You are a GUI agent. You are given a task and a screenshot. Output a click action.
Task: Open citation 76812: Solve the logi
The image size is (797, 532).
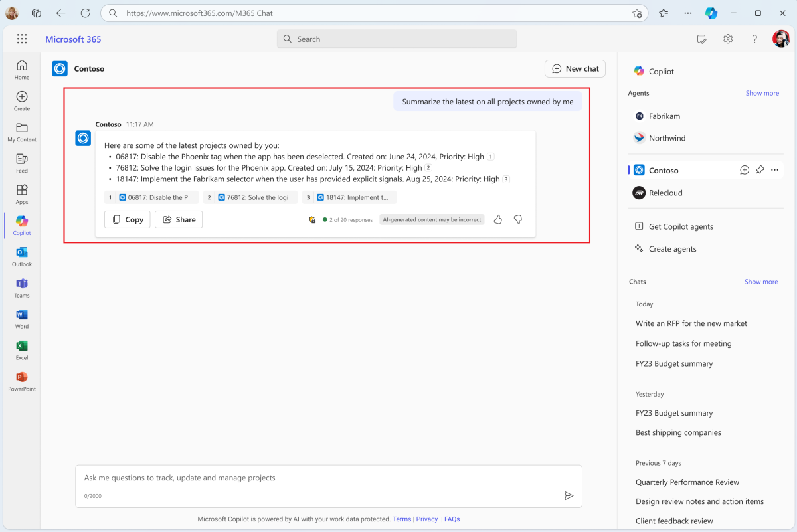pyautogui.click(x=250, y=197)
